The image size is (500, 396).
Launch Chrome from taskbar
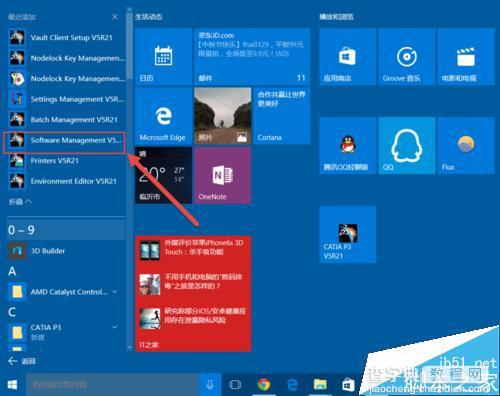pyautogui.click(x=264, y=385)
